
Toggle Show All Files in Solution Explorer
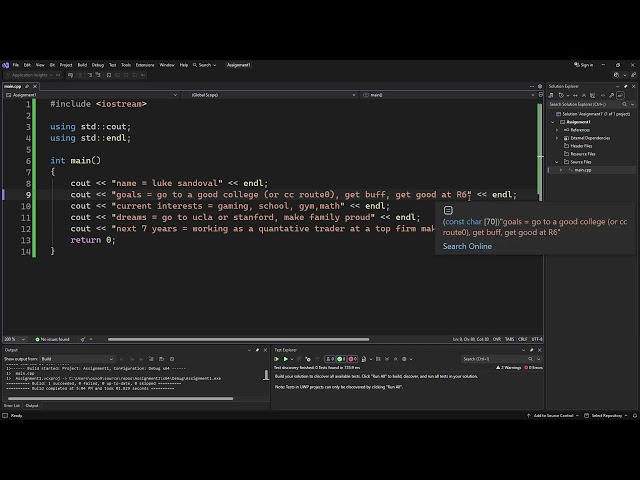[593, 95]
